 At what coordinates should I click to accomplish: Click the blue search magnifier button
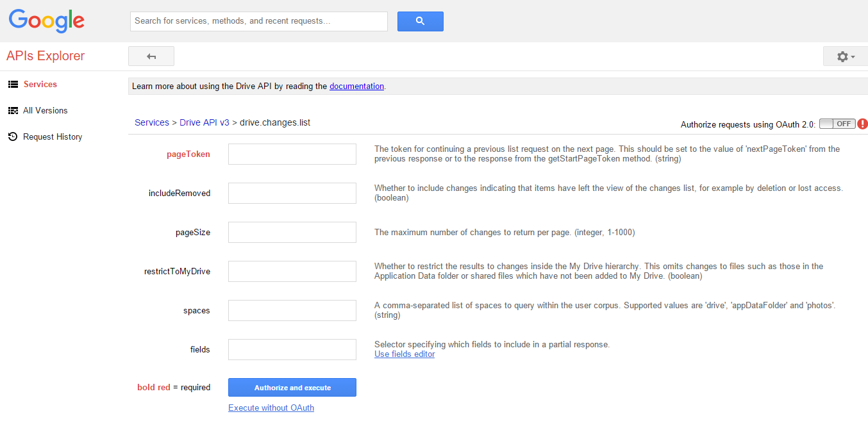click(420, 21)
